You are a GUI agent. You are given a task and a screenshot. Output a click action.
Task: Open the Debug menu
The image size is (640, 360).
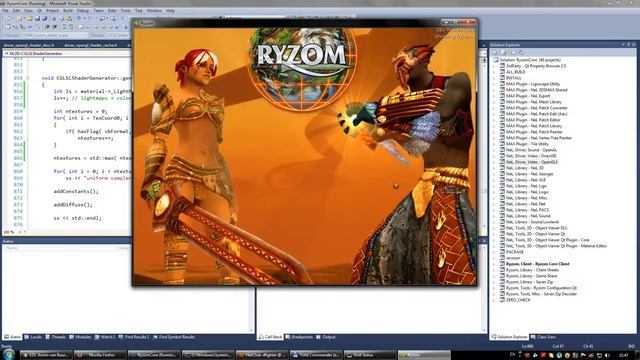pos(83,11)
